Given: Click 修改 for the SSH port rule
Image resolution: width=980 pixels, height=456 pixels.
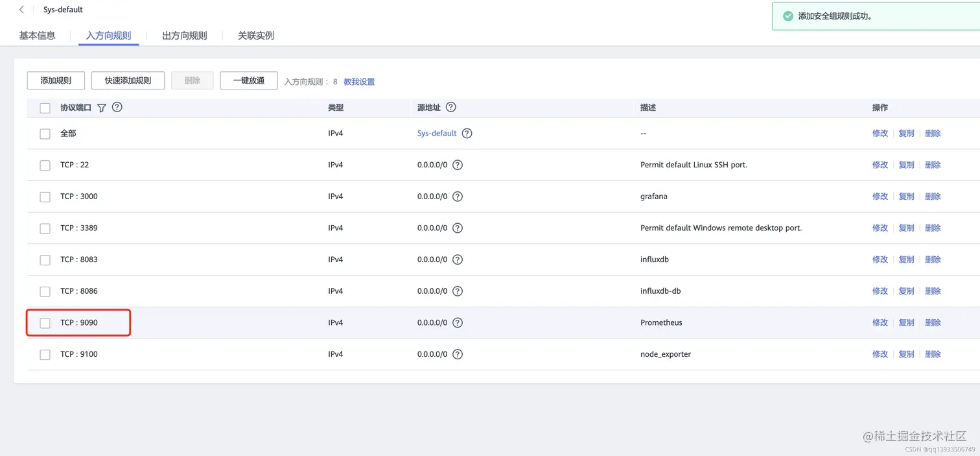Looking at the screenshot, I should 880,165.
